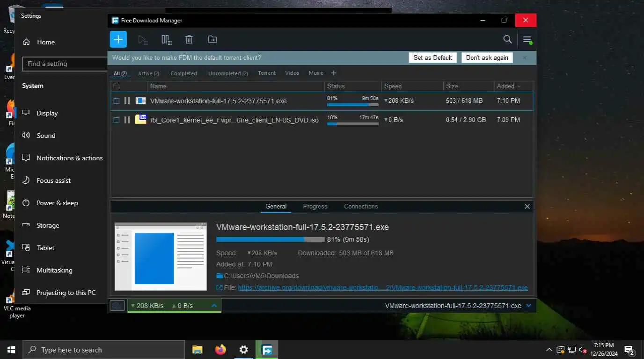Viewport: 644px width, 359px height.
Task: Switch to the Active (2) filter tab
Action: (x=148, y=73)
